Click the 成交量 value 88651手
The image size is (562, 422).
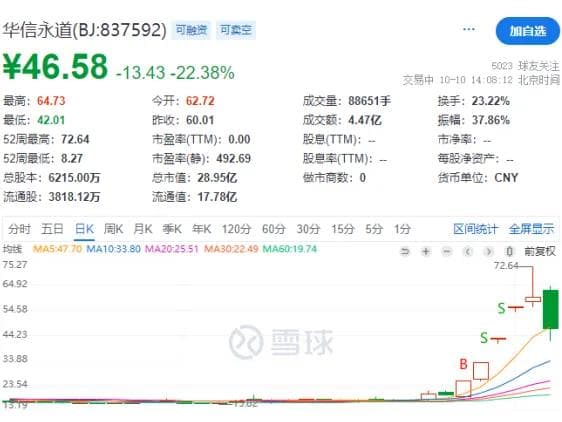[x=369, y=101]
